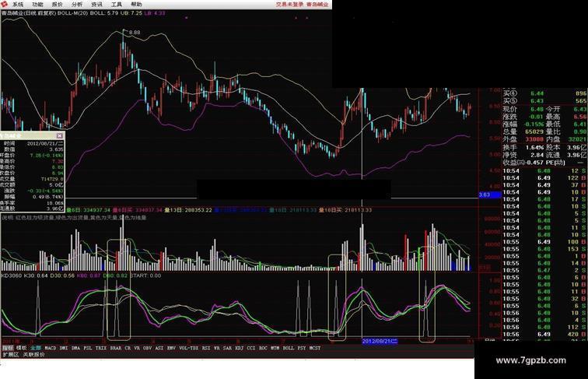Open the 系统 menu
Image resolution: width=588 pixels, height=379 pixels.
click(x=18, y=5)
